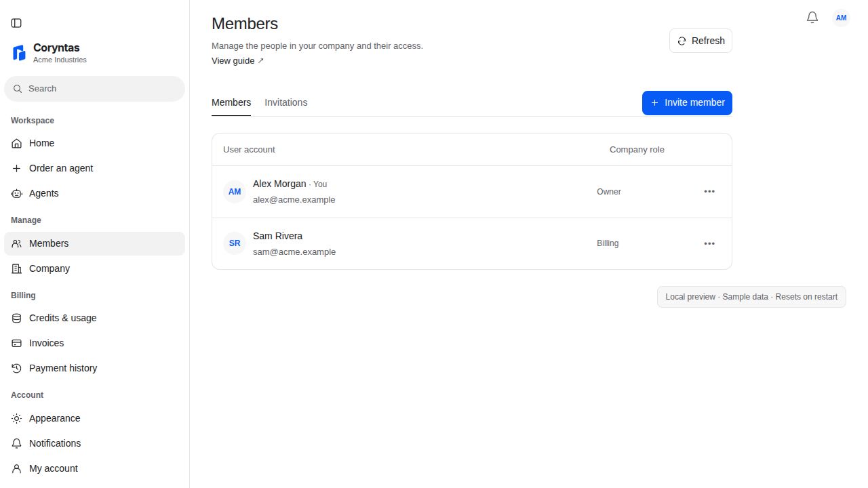Image resolution: width=868 pixels, height=488 pixels.
Task: Click the Home house icon
Action: pyautogui.click(x=17, y=144)
